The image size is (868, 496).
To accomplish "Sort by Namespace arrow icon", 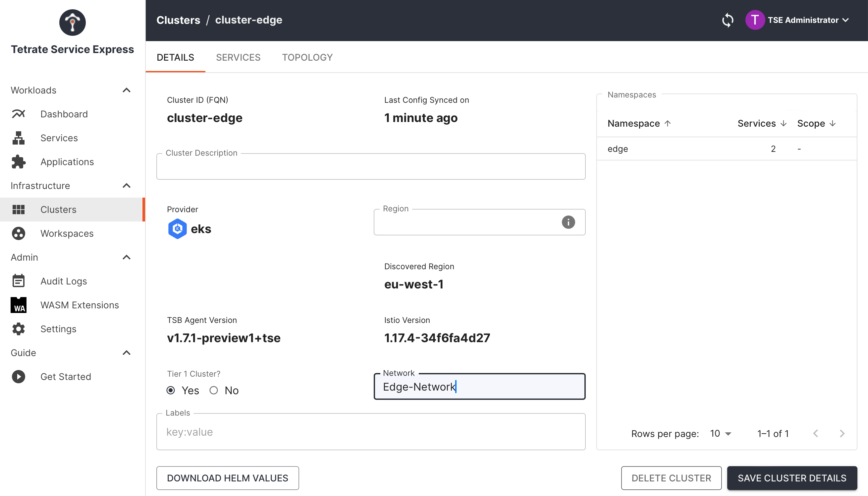I will (668, 123).
